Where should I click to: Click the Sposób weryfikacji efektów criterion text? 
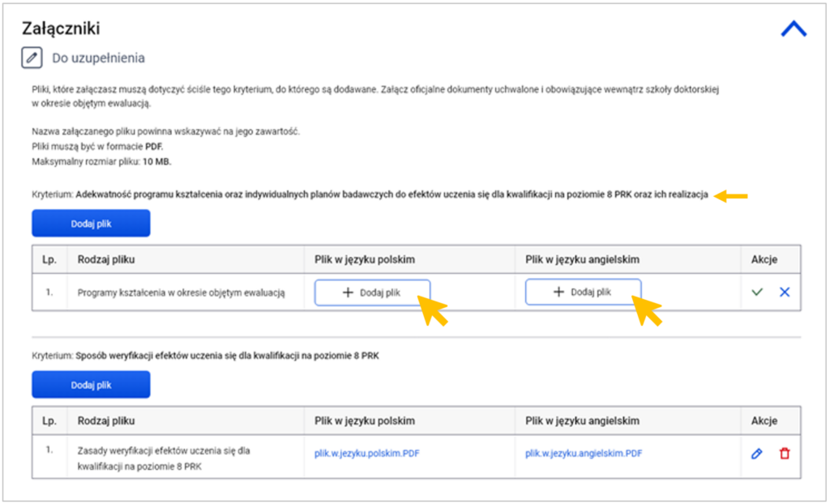tap(227, 356)
